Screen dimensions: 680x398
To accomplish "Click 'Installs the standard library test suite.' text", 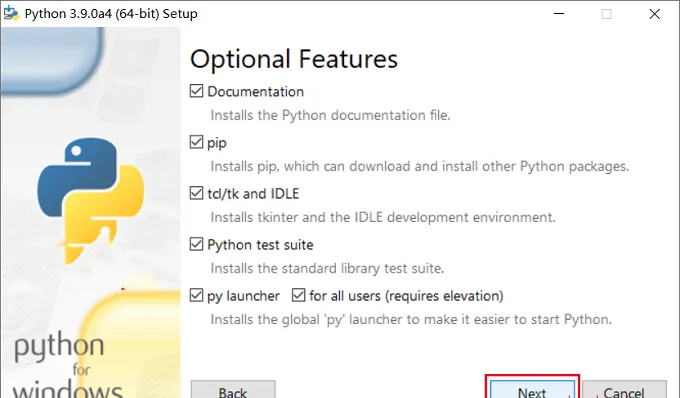I will pos(327,268).
